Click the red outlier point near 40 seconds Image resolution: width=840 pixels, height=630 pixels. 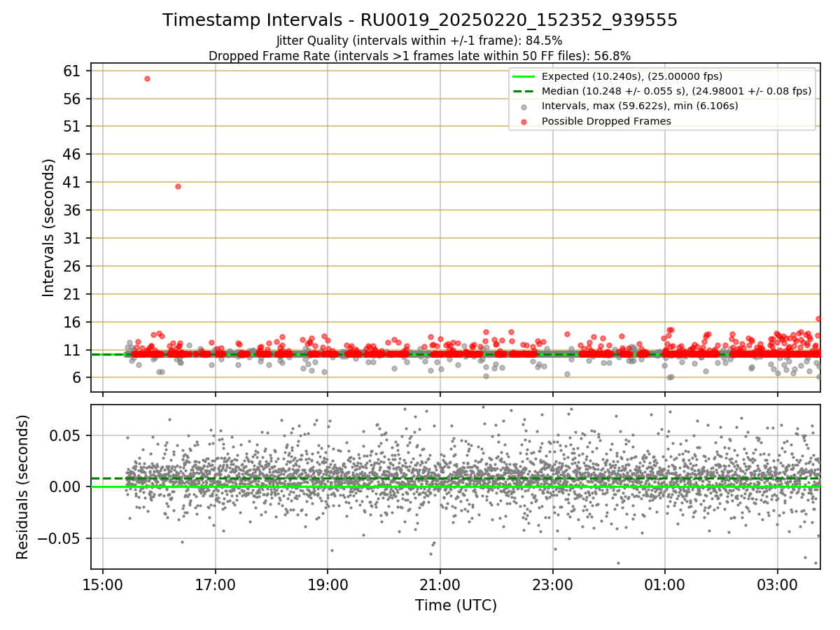click(x=178, y=186)
